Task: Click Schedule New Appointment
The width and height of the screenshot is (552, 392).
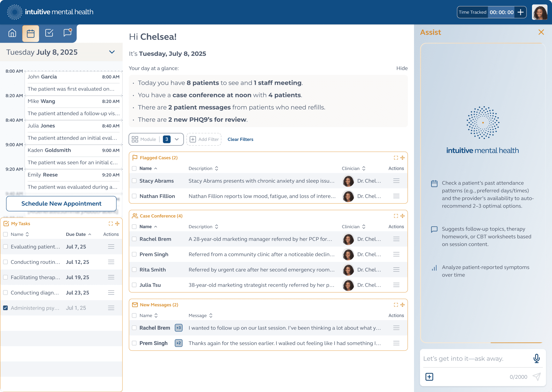Action: point(61,203)
